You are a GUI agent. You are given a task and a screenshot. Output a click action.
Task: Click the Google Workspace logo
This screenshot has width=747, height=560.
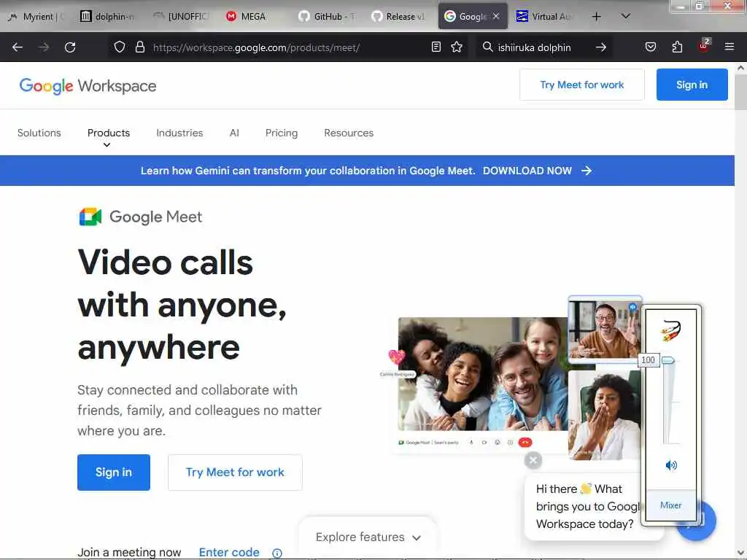tap(88, 86)
